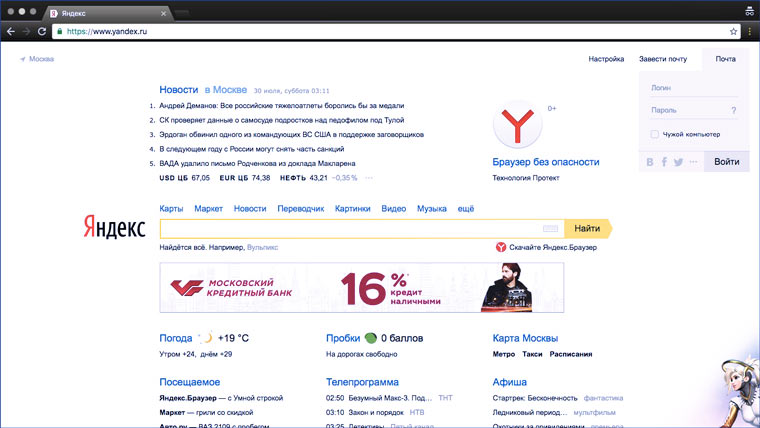Viewport: 760px width, 428px height.
Task: Open the ещё services dropdown
Action: [466, 209]
